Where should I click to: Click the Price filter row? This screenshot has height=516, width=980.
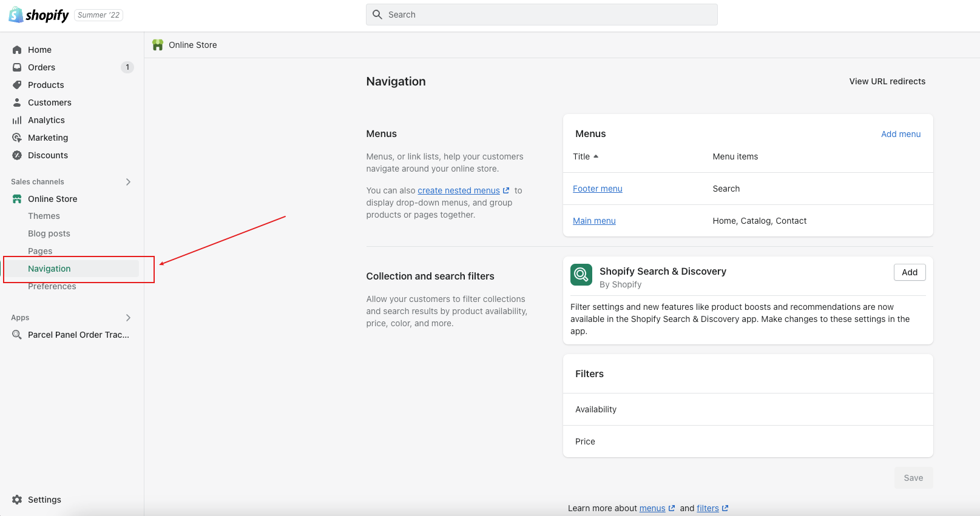748,441
